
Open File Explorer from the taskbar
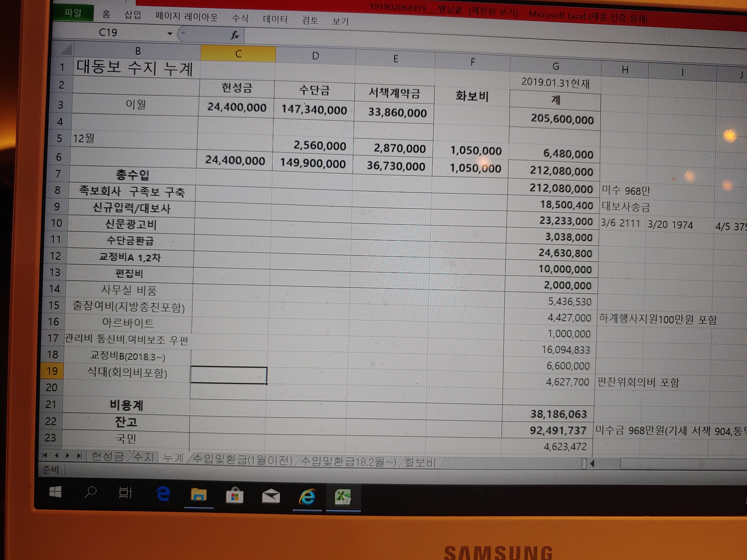pyautogui.click(x=199, y=495)
